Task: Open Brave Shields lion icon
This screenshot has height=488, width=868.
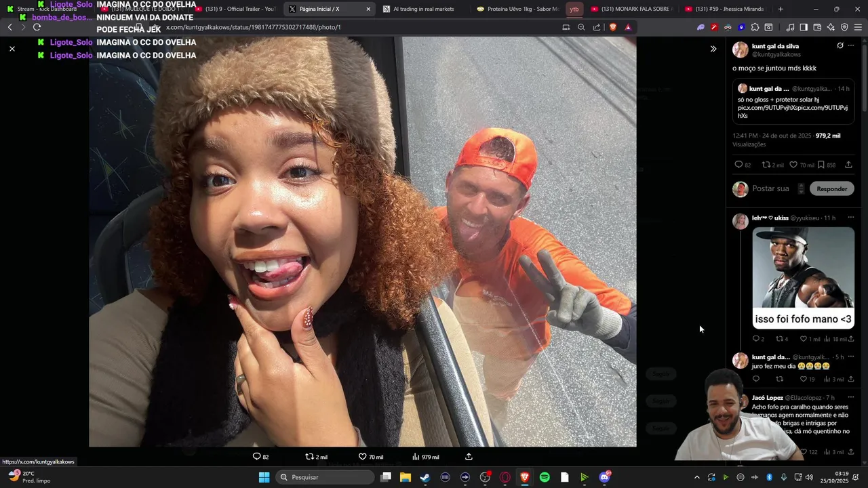Action: pos(613,27)
